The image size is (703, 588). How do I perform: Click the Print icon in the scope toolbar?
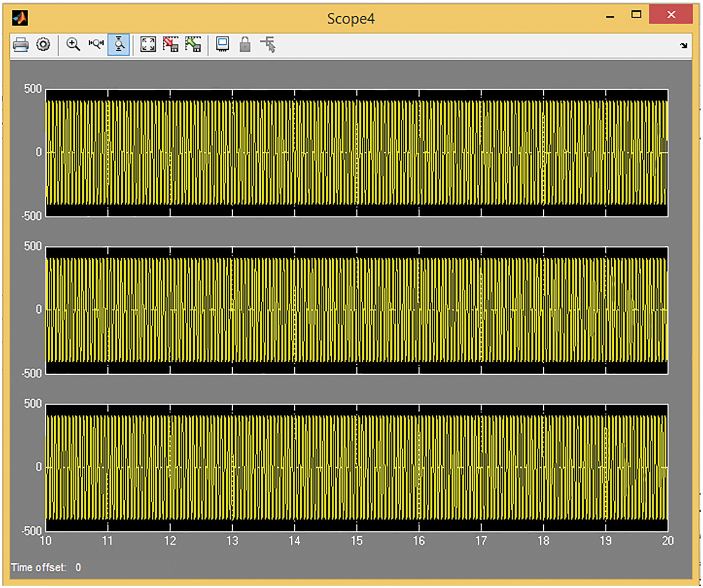click(x=21, y=45)
